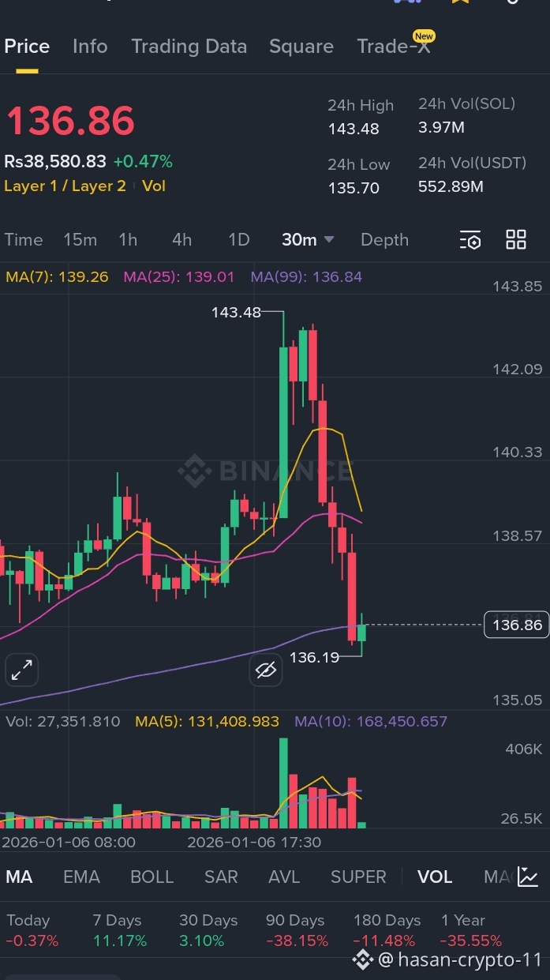Click the 24h Vol(USDT) value 552.89M
The height and width of the screenshot is (980, 550).
(451, 186)
